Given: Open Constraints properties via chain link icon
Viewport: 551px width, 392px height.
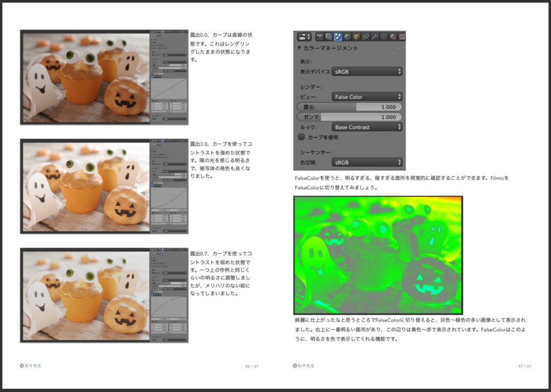Looking at the screenshot, I should [x=365, y=37].
